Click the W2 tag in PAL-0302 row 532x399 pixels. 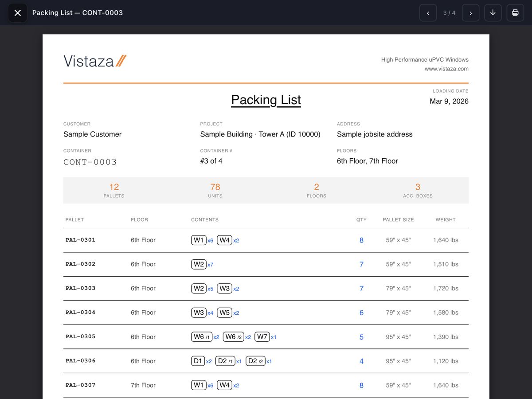tap(199, 264)
